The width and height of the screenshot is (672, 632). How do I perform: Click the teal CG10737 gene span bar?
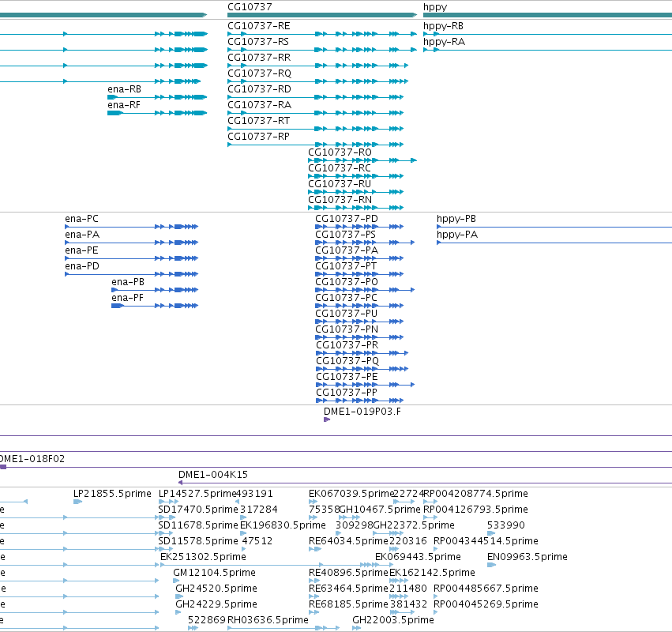click(322, 15)
